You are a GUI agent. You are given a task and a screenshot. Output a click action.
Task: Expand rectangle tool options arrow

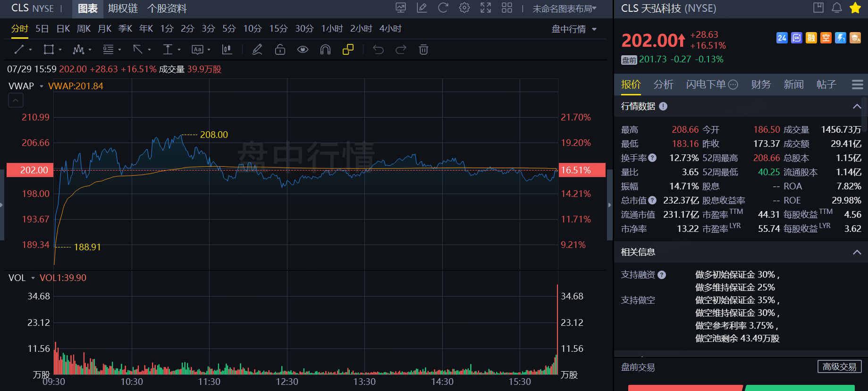pyautogui.click(x=60, y=50)
